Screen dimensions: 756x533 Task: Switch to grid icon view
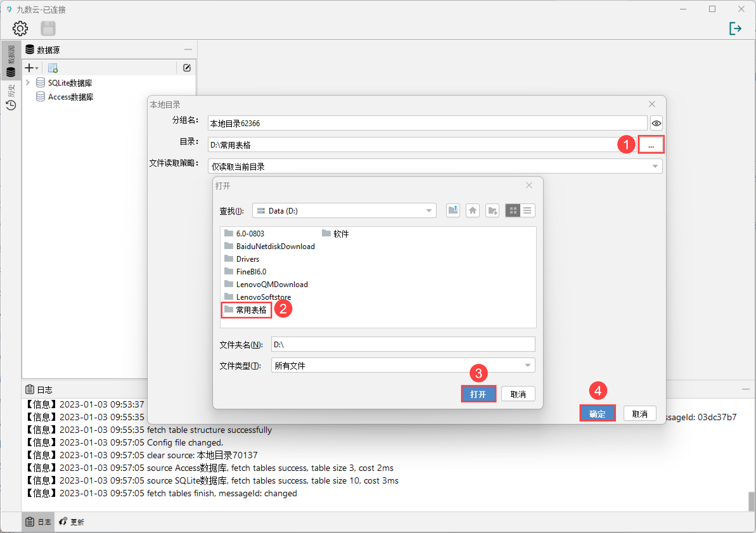[x=513, y=210]
